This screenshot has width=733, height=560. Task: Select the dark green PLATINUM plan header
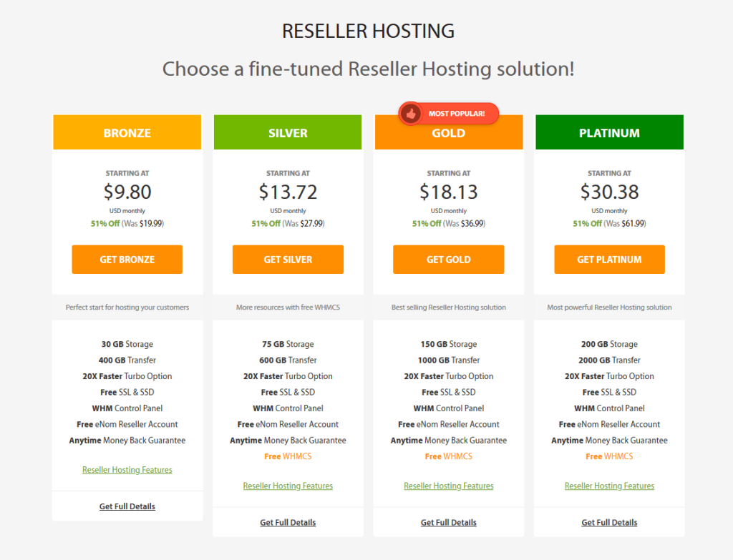609,133
